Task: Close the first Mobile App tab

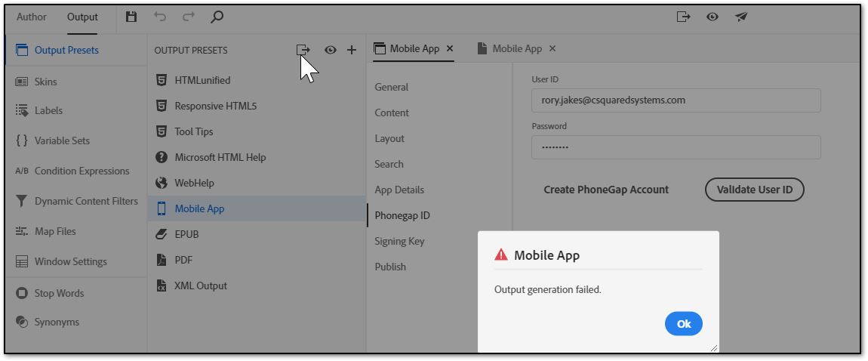Action: pos(450,48)
